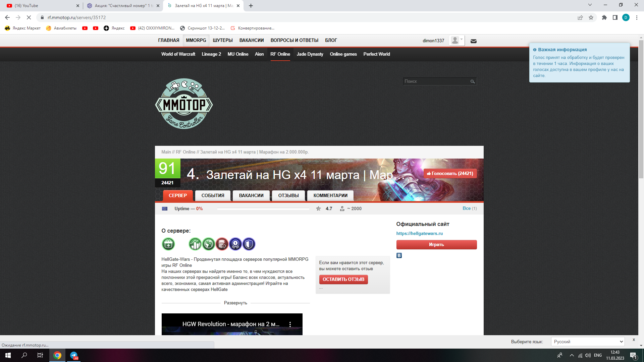Screen dimensions: 644x362
Task: Click the VK social icon
Action: pos(399,255)
